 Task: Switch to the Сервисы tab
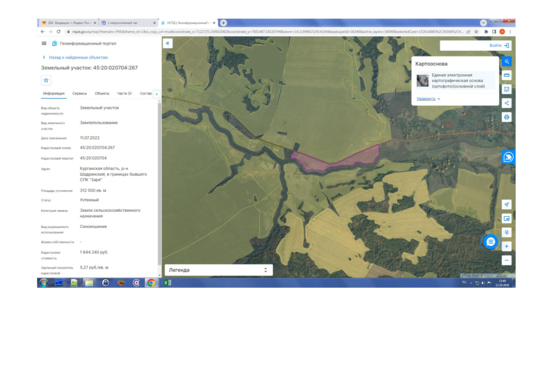(79, 93)
